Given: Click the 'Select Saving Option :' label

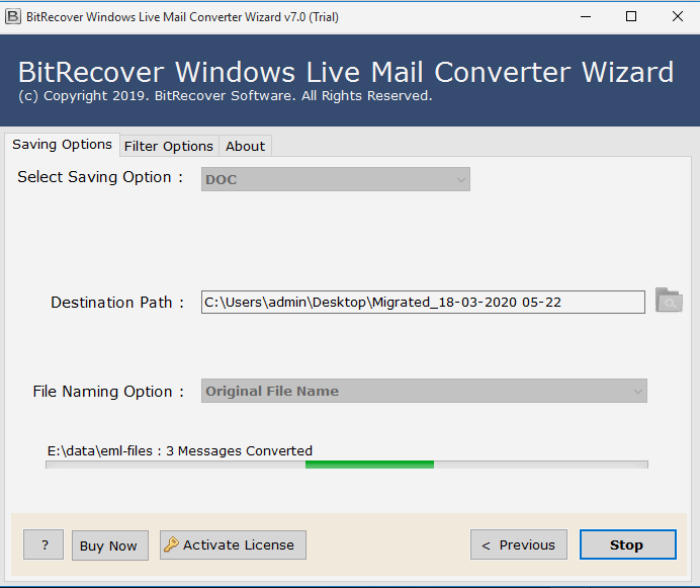Looking at the screenshot, I should tap(100, 177).
